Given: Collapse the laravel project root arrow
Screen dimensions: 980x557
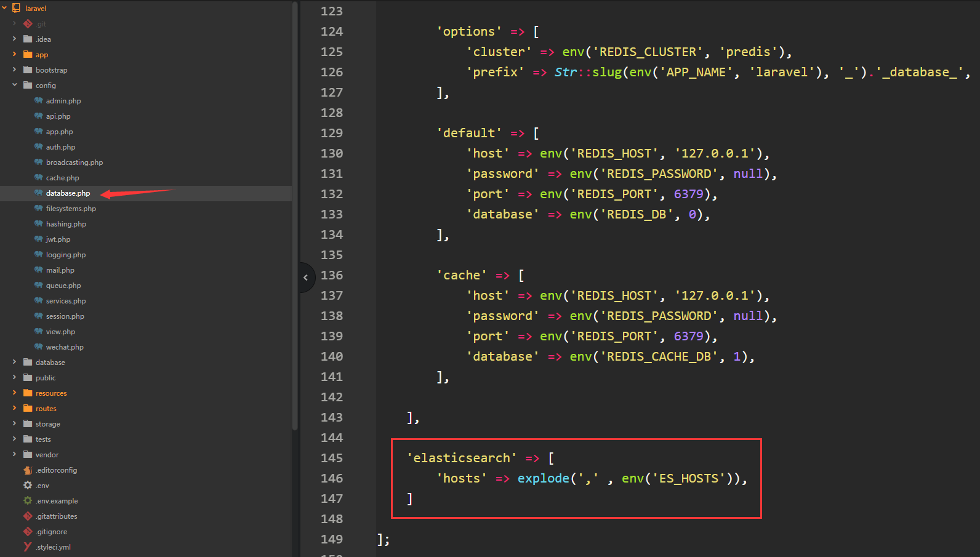Looking at the screenshot, I should tap(4, 8).
